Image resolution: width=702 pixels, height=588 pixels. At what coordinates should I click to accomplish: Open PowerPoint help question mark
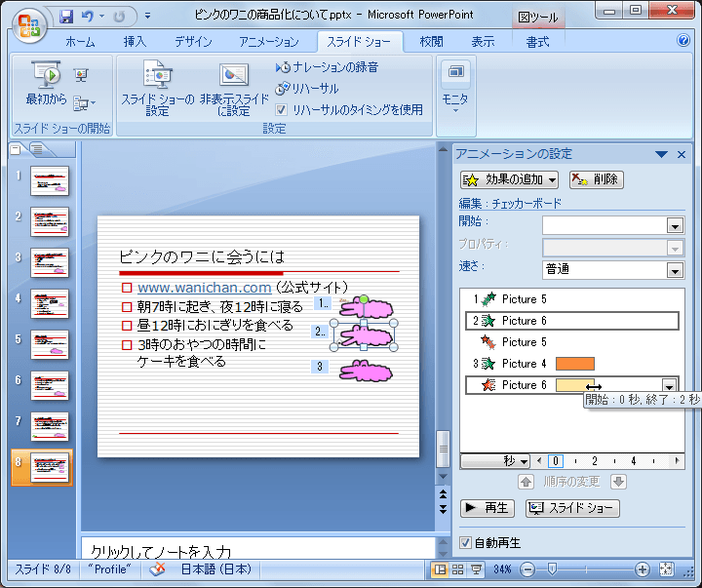683,40
